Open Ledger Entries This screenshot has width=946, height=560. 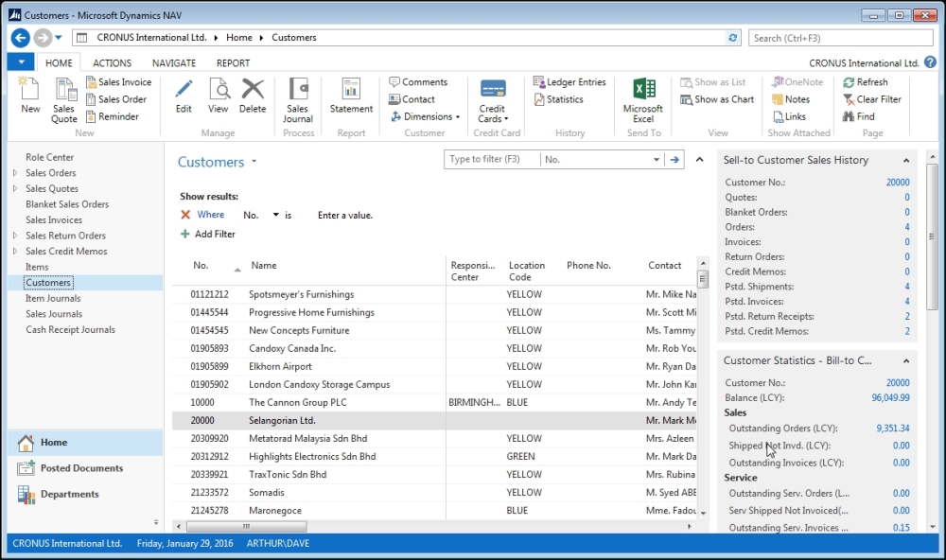[x=569, y=82]
